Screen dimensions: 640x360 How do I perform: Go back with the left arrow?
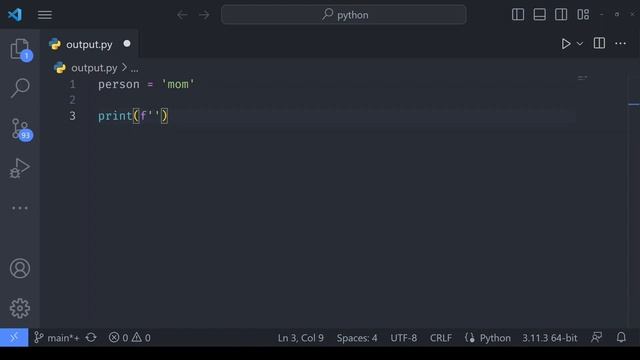click(x=182, y=15)
